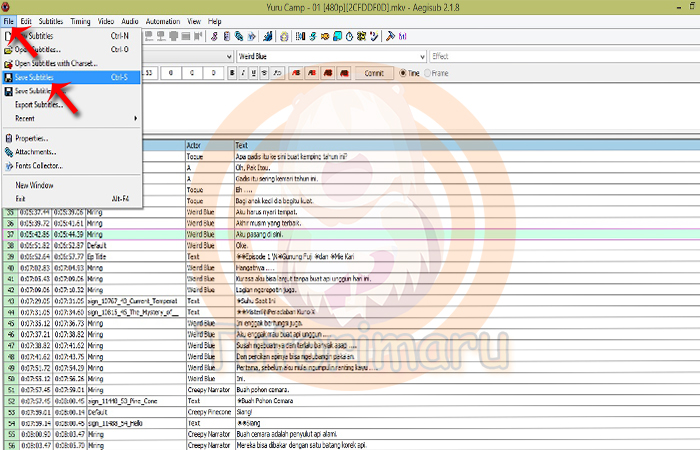The width and height of the screenshot is (700, 450).
Task: Open the Edit menu
Action: coord(26,21)
